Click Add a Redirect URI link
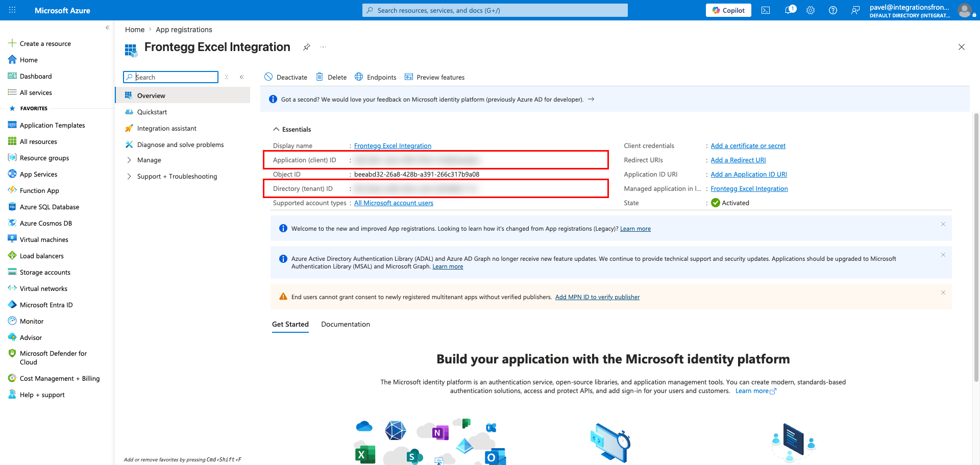 (738, 160)
